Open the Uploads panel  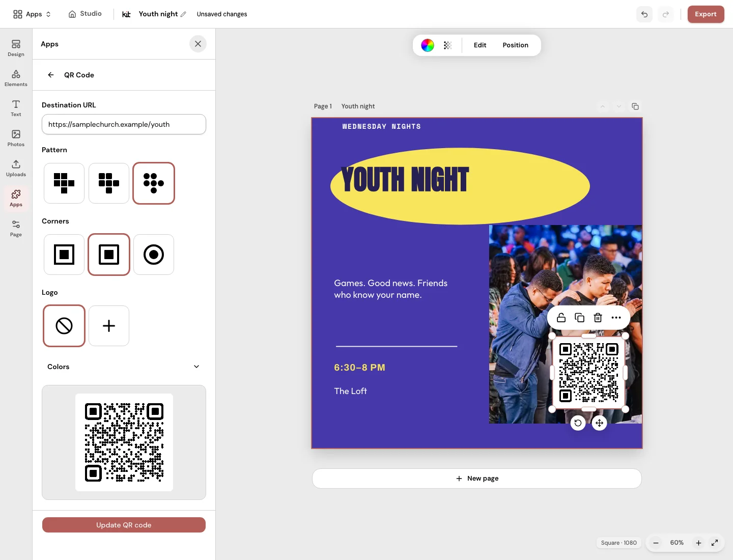[16, 169]
